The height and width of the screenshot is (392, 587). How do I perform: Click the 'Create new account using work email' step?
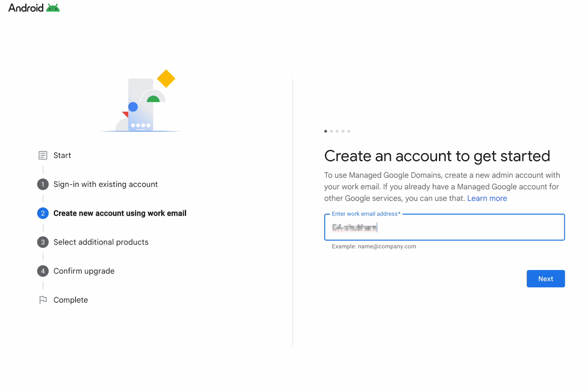(x=120, y=213)
